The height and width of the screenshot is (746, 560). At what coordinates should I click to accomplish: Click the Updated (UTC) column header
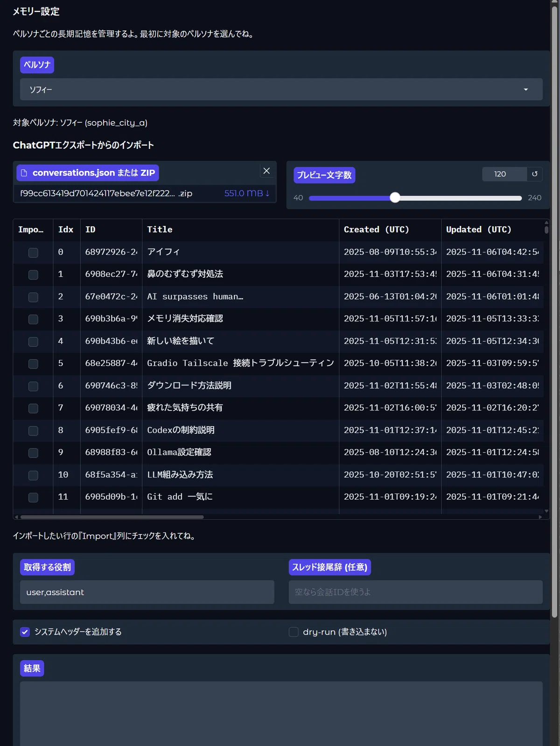pos(492,230)
